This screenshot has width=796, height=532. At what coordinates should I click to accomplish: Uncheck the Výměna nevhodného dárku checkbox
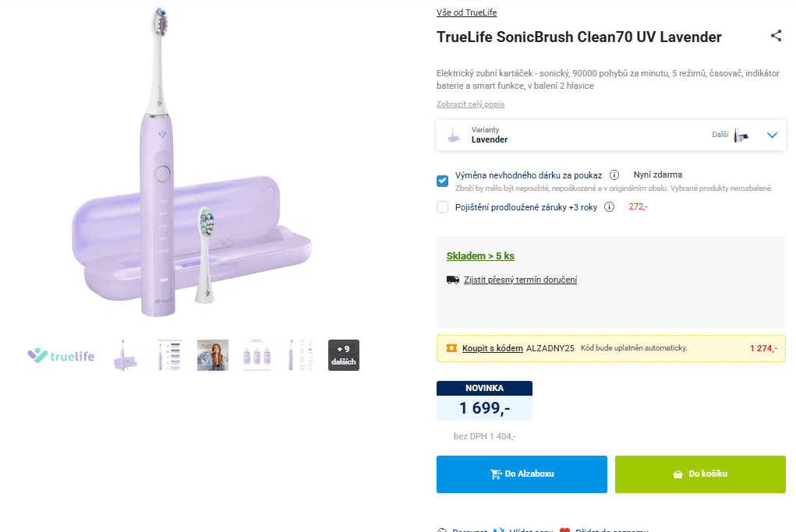pos(442,180)
